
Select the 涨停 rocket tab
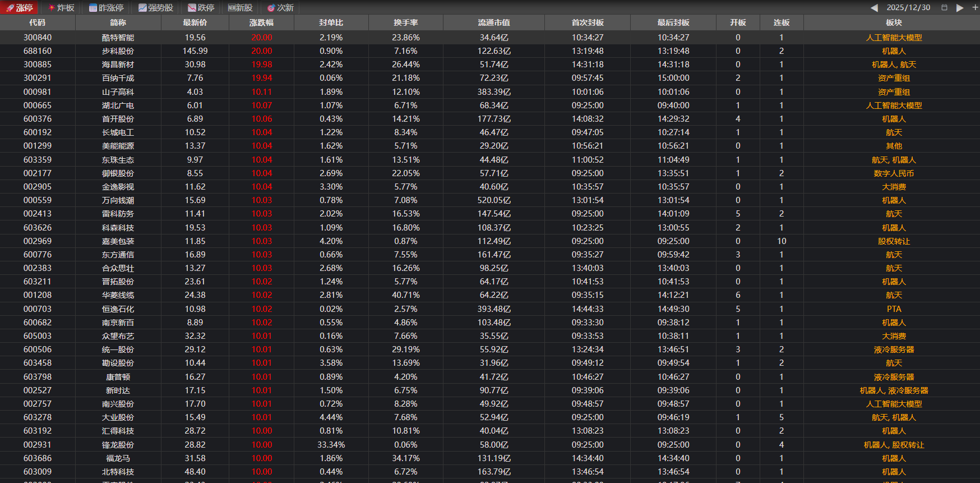20,8
